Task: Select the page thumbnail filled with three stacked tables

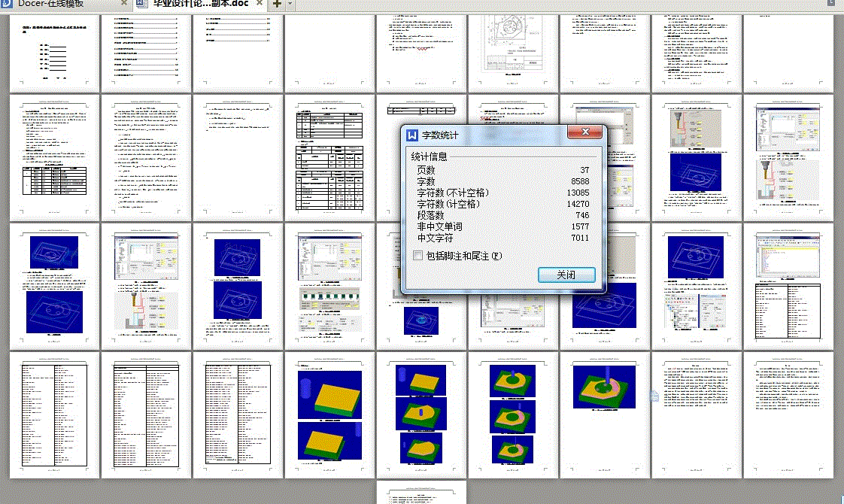Action: [329, 158]
